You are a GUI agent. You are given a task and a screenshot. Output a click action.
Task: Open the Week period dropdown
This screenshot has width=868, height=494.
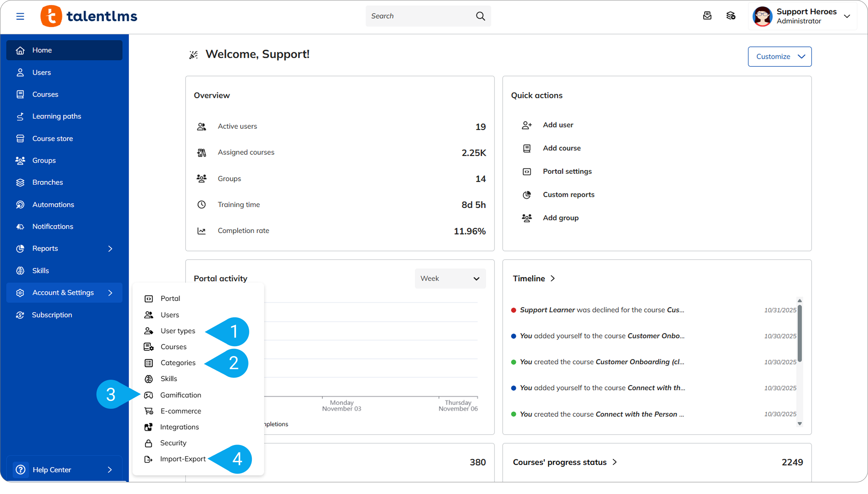coord(450,279)
